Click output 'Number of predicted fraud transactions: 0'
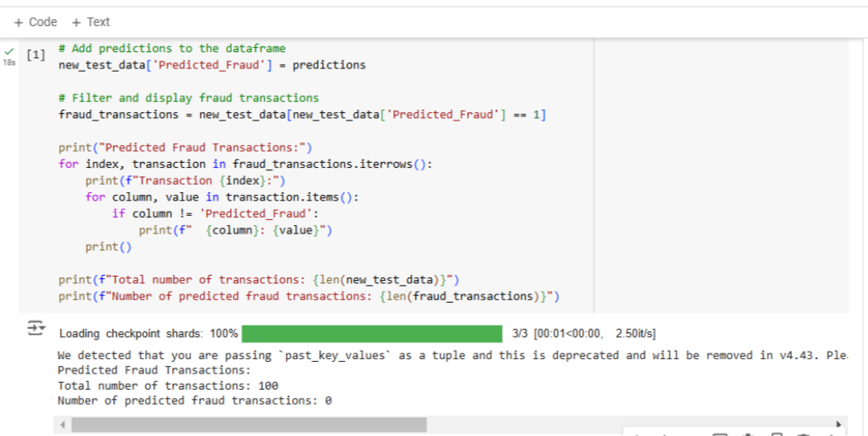Image resolution: width=868 pixels, height=436 pixels. tap(194, 401)
